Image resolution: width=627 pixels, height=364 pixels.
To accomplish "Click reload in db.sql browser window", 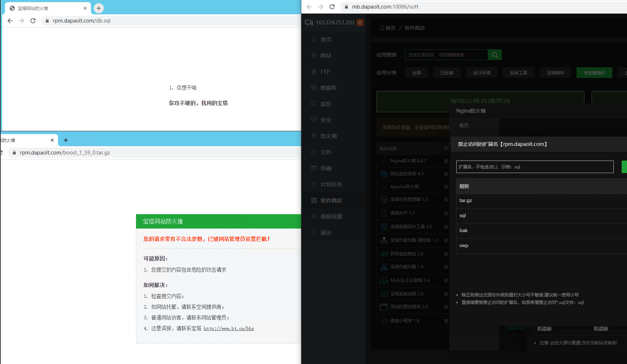I will [x=33, y=21].
